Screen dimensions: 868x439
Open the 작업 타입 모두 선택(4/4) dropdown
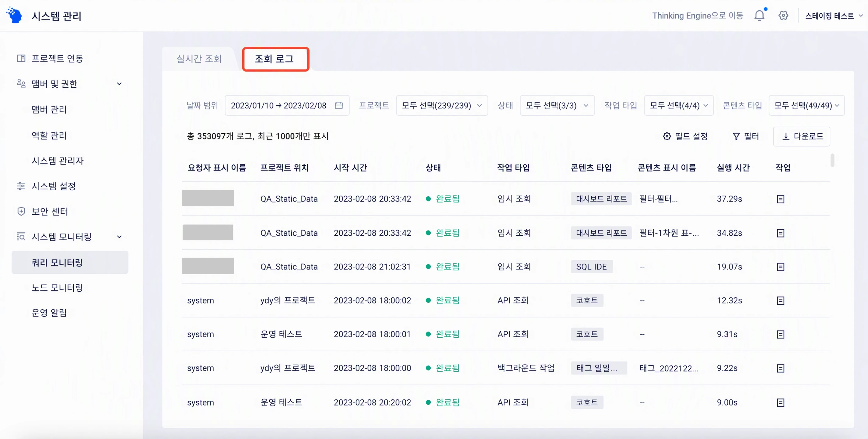[679, 106]
